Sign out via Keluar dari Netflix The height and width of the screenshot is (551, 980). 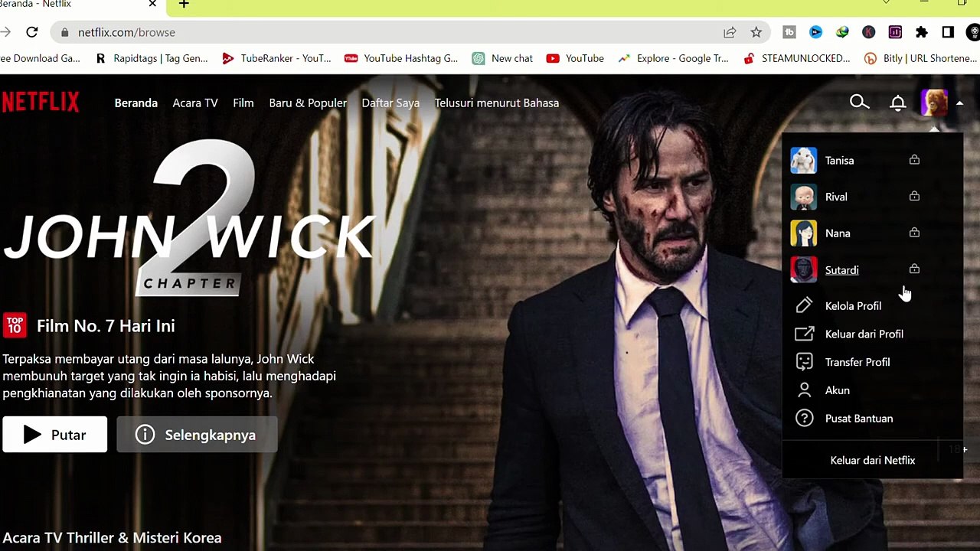coord(873,460)
